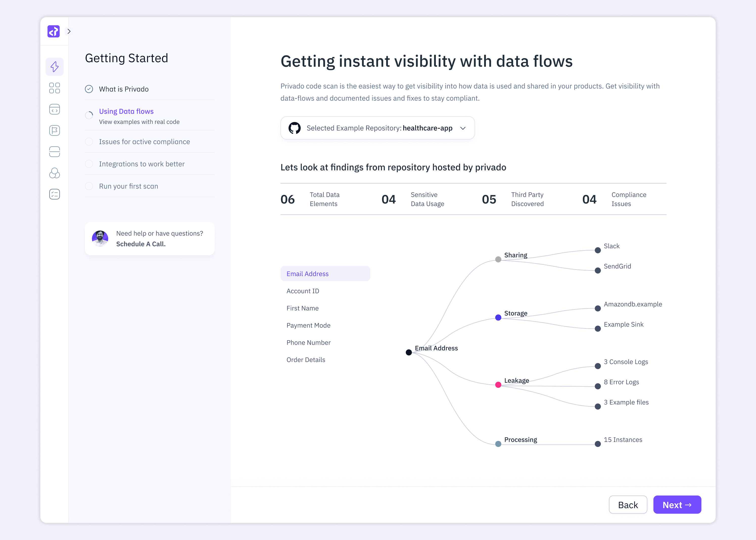Viewport: 756px width, 540px height.
Task: Open the lightning bolt Getting Started icon
Action: click(x=55, y=66)
